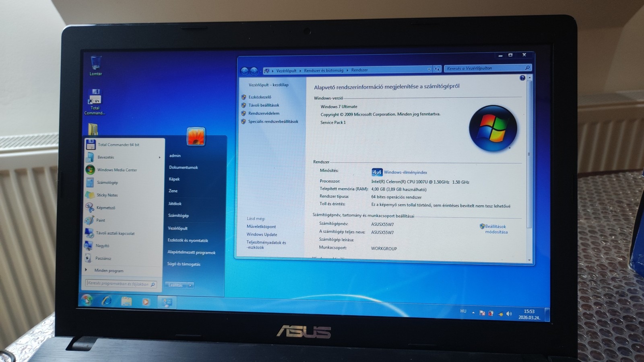Screen dimensions: 644x362
Task: Show hidden tray icons arrow
Action: point(473,312)
